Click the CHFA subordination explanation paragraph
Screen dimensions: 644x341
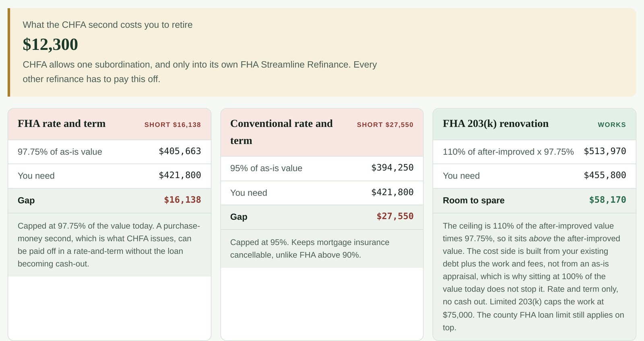pos(200,72)
